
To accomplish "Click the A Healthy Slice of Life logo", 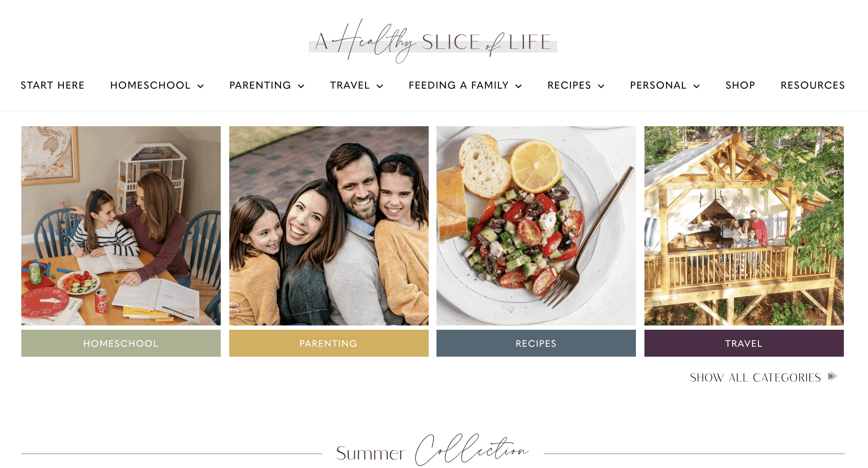I will point(433,41).
